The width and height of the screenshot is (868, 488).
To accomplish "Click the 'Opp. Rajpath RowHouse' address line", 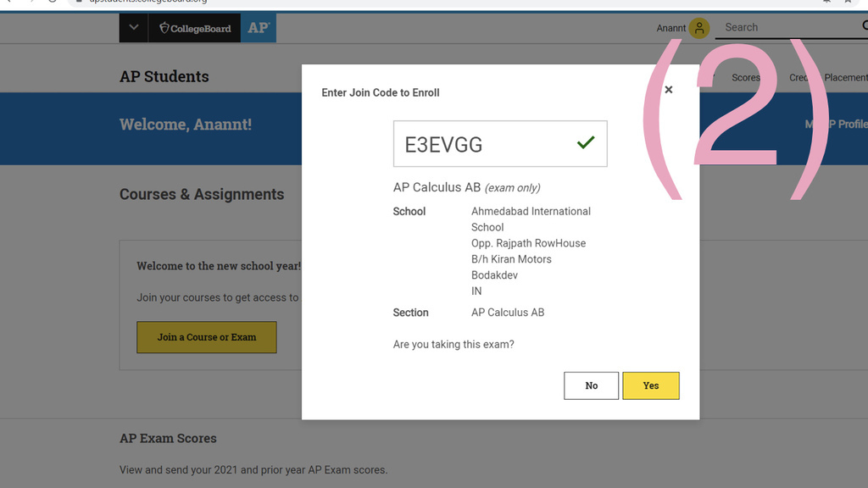I will tap(528, 243).
